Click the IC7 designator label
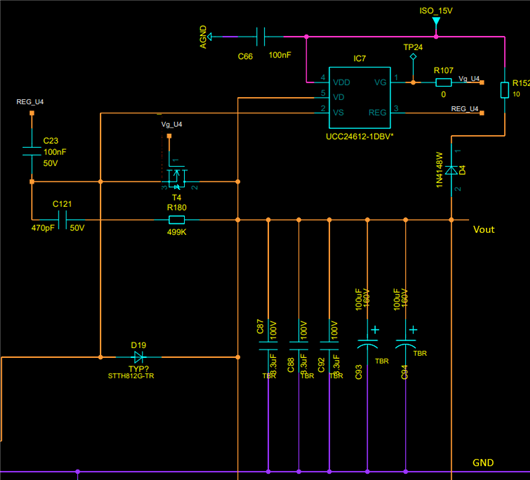Image resolution: width=530 pixels, height=480 pixels. coord(360,58)
